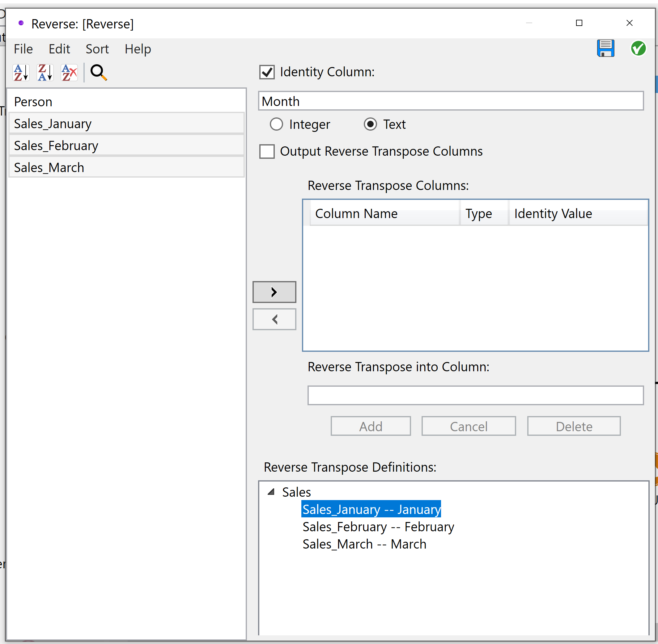Click the Column Name table header
Screen dimensions: 658x644
click(x=384, y=213)
